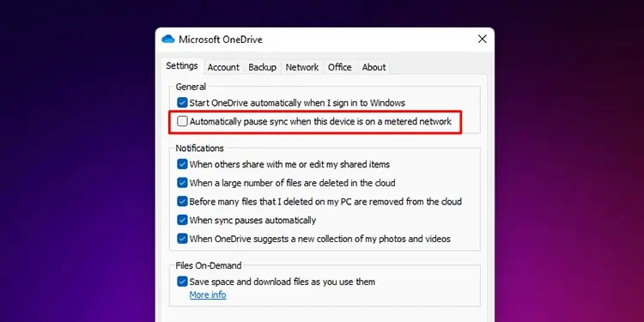Toggle large number of files deleted notification

pos(182,183)
